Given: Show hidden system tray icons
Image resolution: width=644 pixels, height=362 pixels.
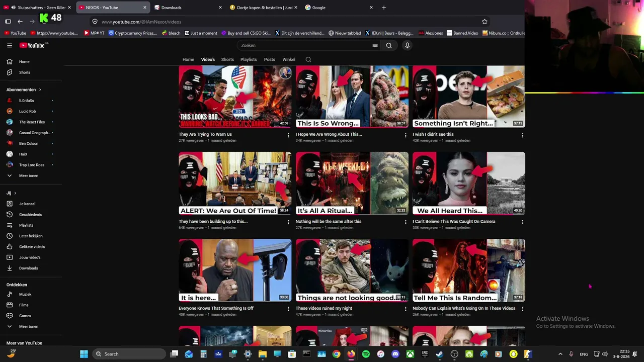Looking at the screenshot, I should [560, 354].
